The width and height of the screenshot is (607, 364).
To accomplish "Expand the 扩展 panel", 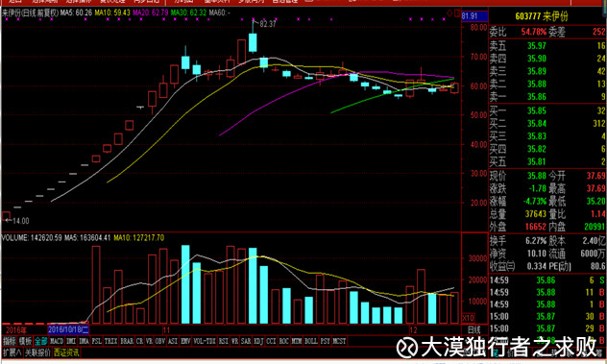I will coord(12,352).
